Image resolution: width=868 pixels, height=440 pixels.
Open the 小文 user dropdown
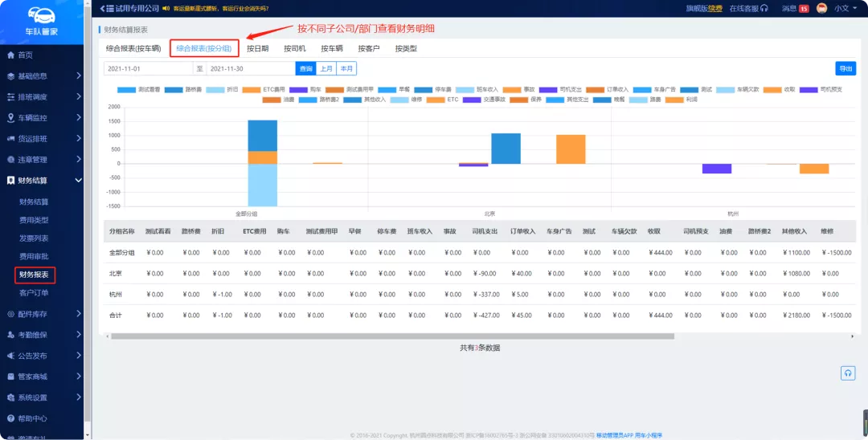[x=845, y=8]
